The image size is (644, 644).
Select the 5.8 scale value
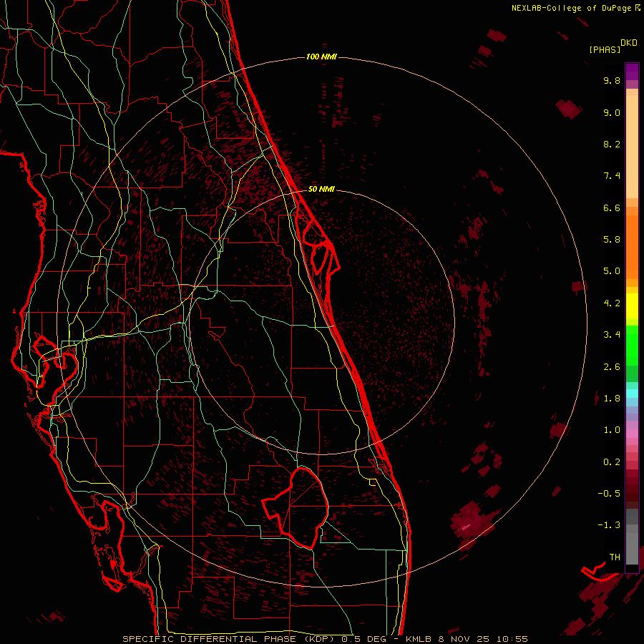(x=612, y=240)
